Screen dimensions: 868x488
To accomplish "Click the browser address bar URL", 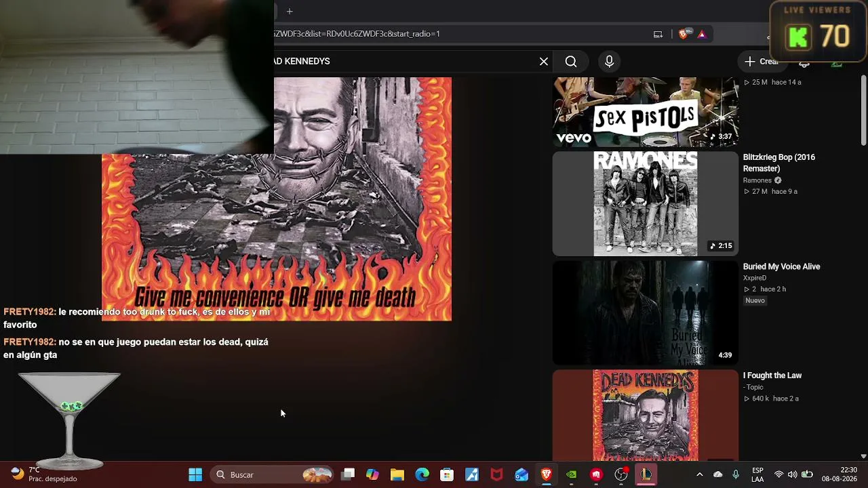I will tap(357, 34).
